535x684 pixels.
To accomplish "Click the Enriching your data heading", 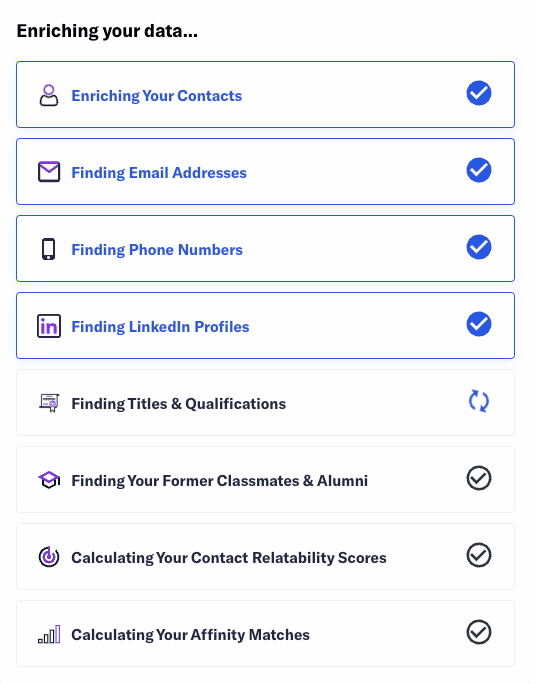I will pos(107,31).
